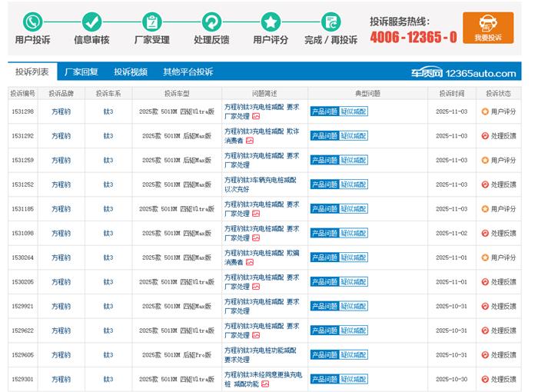Screen dimensions: 538x392
Task: Select the 投诉列表 tab
Action: [32, 72]
